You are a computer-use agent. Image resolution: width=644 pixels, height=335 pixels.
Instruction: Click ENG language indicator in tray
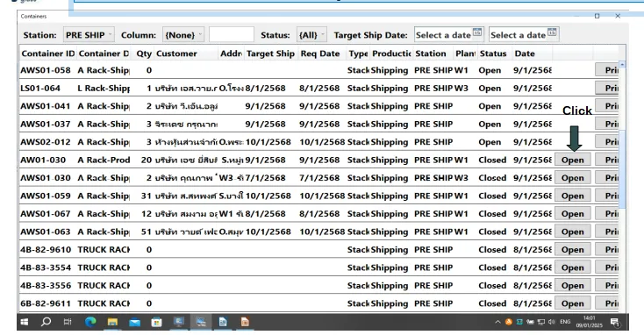point(565,322)
